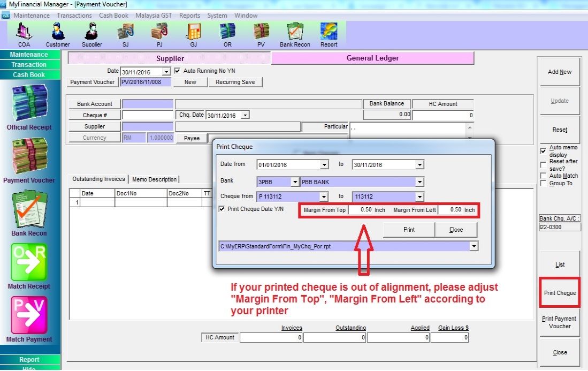Expand the report file path dropdown
The height and width of the screenshot is (371, 588).
pyautogui.click(x=473, y=246)
